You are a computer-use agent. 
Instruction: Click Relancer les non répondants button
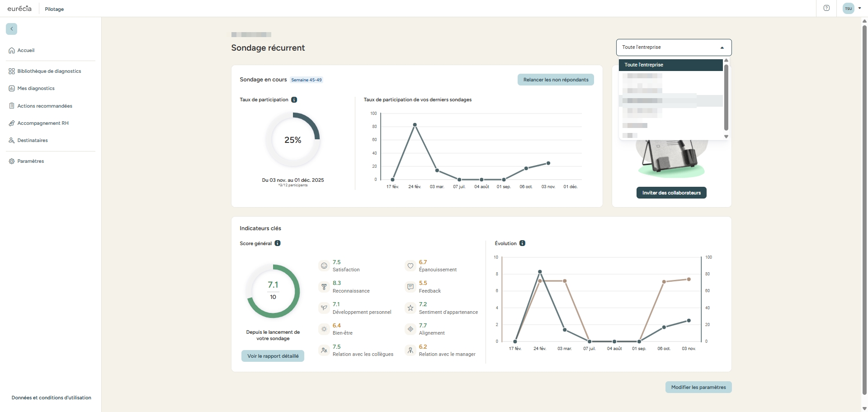(x=556, y=80)
